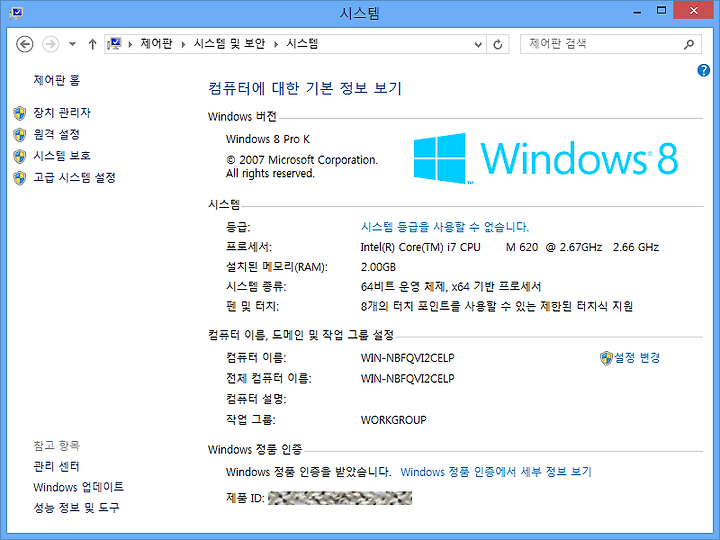The height and width of the screenshot is (540, 720).
Task: Click the computer icon in address bar
Action: (114, 44)
